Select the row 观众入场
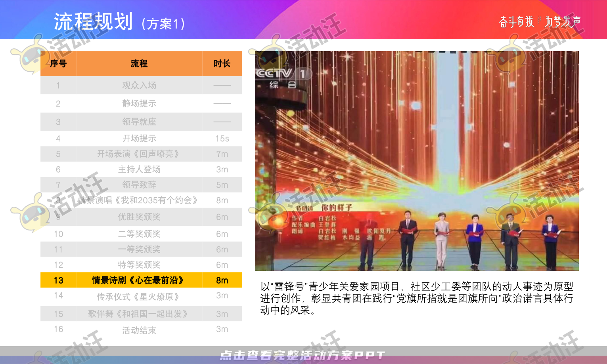 (x=141, y=85)
